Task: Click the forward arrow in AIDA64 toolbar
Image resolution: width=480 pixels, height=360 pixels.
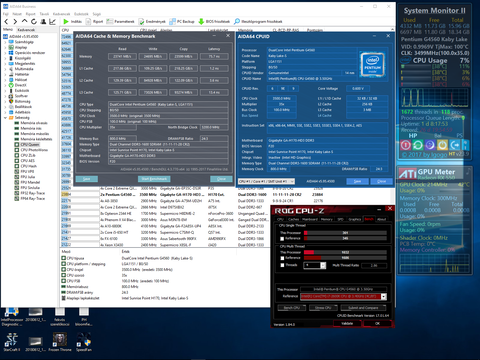Action: point(15,22)
